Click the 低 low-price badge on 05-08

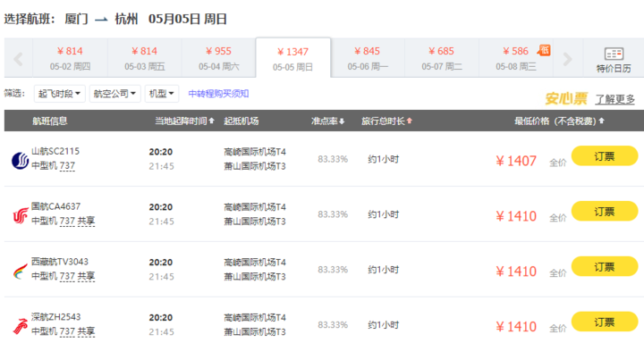pyautogui.click(x=544, y=50)
